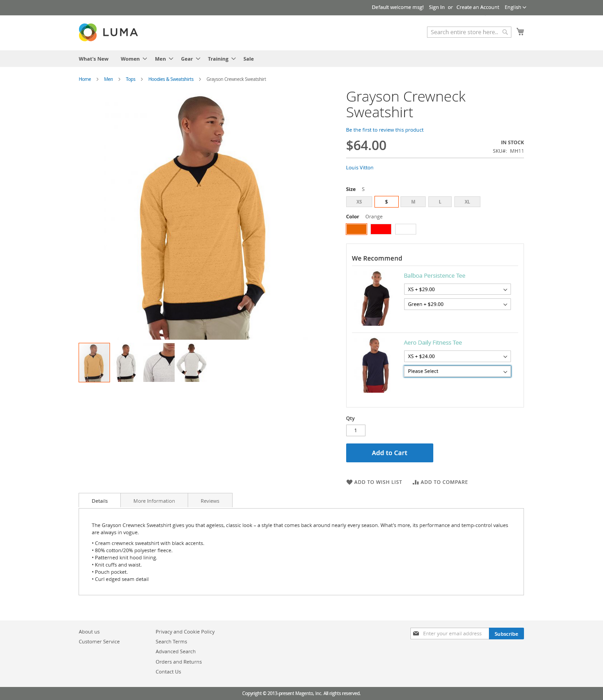Open the Reviews tab

[210, 501]
